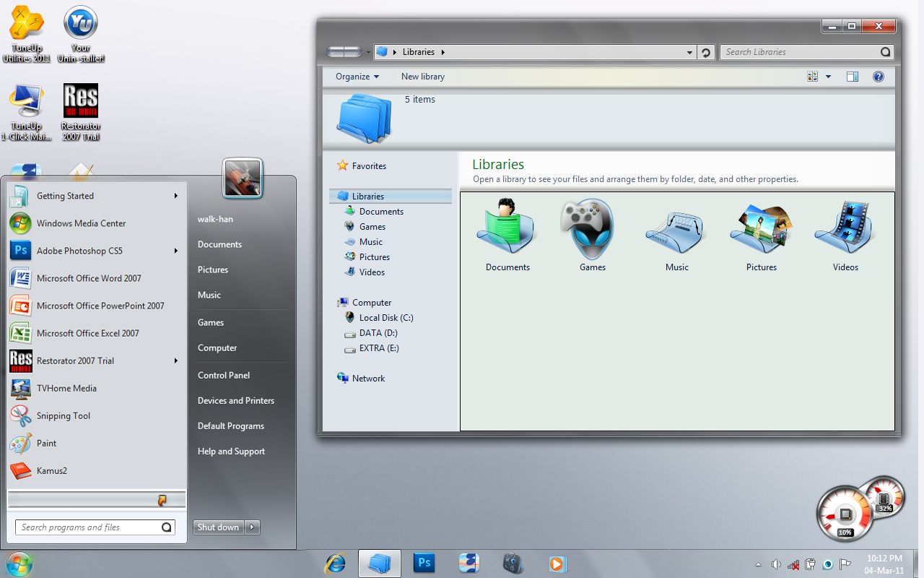Screen dimensions: 924x578
Task: Expand the Adobe Photoshop CS5 jump list arrow
Action: tap(175, 251)
